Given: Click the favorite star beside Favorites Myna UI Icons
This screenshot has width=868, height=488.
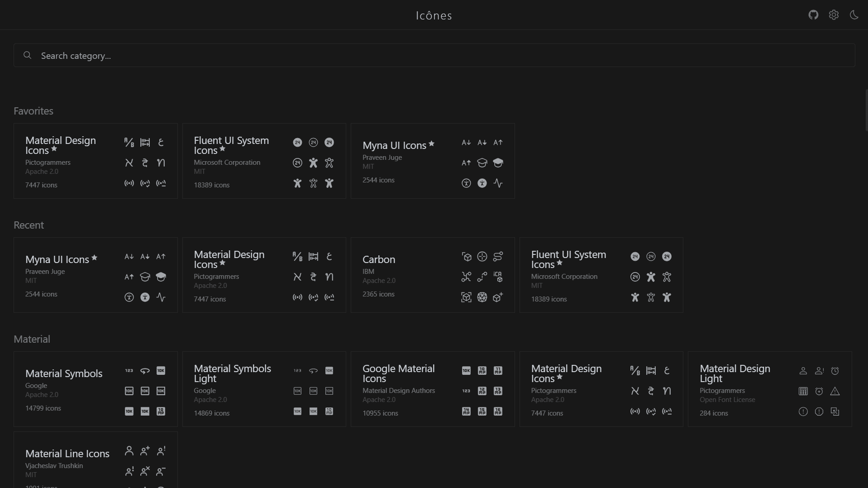Looking at the screenshot, I should click(x=431, y=144).
